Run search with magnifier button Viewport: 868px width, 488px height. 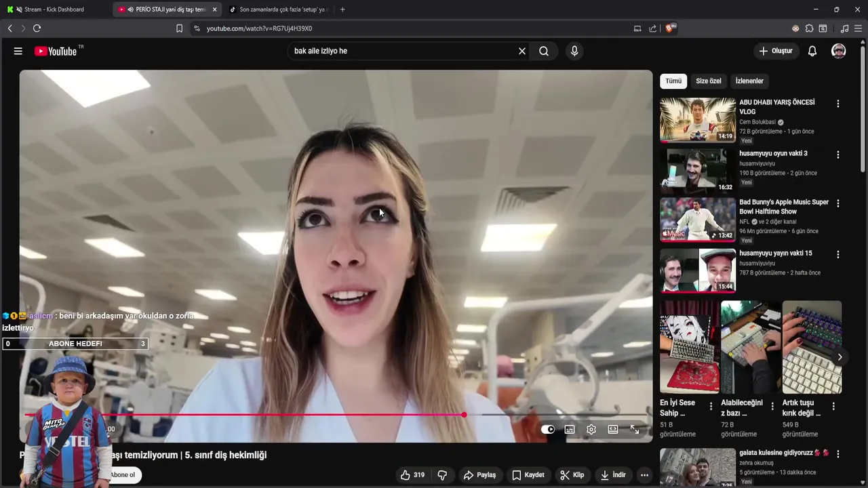pyautogui.click(x=544, y=51)
